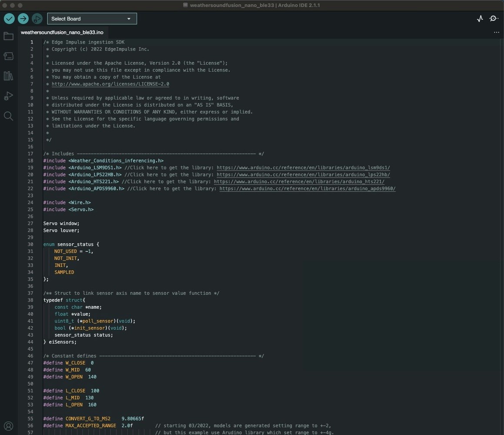Open the Library Manager sidebar icon
Image resolution: width=504 pixels, height=435 pixels.
8,76
